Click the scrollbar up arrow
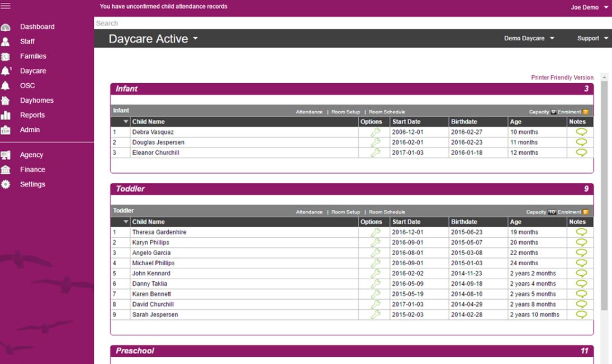The width and height of the screenshot is (612, 364). tap(604, 77)
